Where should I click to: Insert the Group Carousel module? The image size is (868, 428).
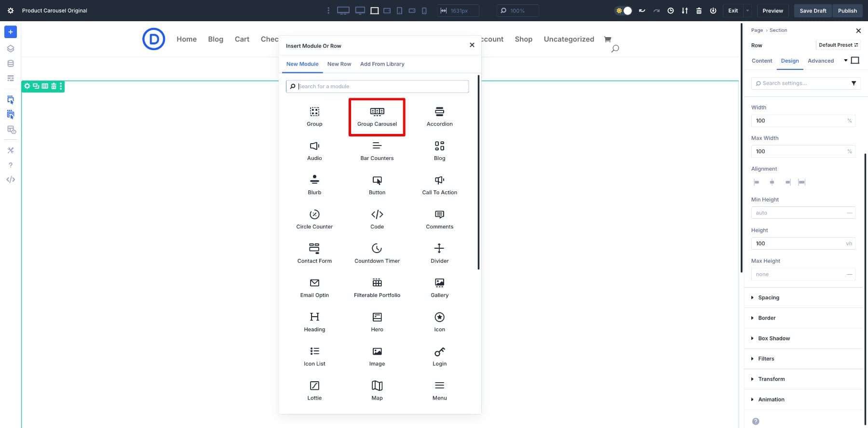[377, 117]
